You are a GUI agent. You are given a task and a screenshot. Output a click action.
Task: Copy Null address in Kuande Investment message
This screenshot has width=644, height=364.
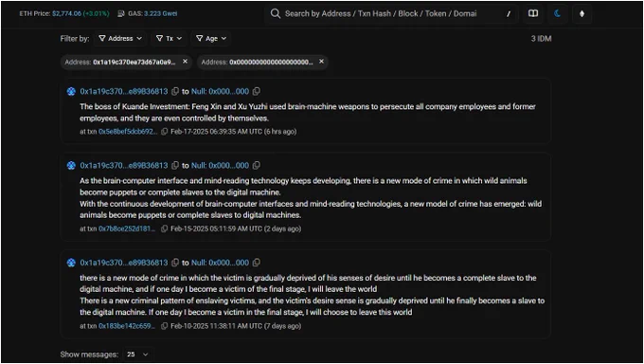(257, 91)
